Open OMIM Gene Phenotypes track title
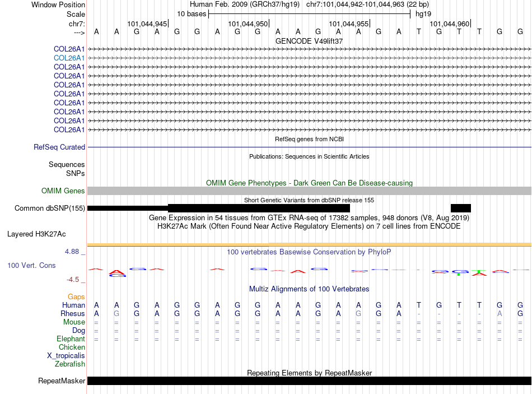 309,183
